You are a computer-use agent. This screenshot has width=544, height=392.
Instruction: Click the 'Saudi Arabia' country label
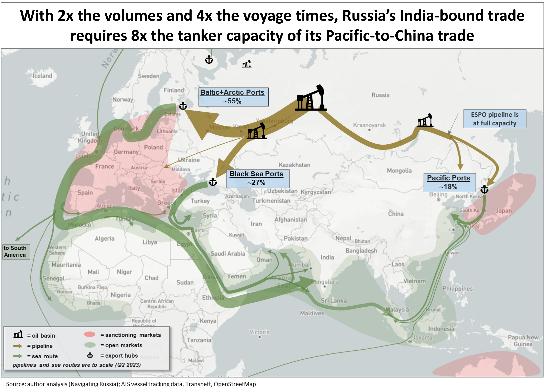coord(228,254)
